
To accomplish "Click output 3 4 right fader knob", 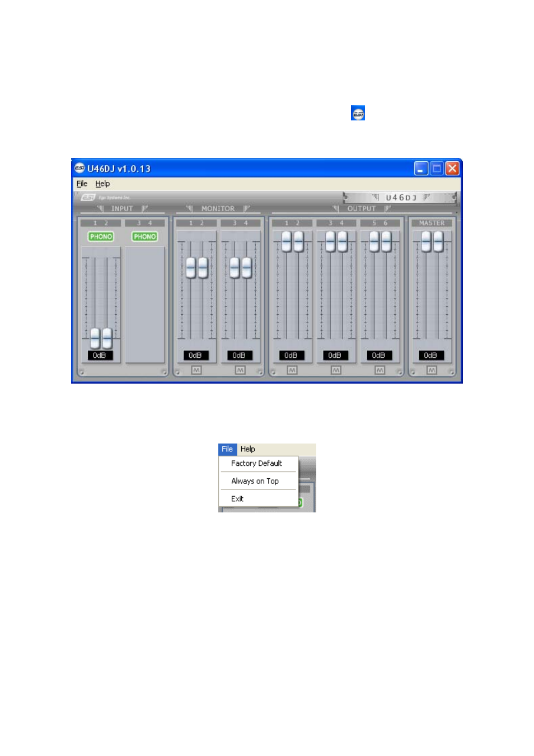I will (x=343, y=241).
